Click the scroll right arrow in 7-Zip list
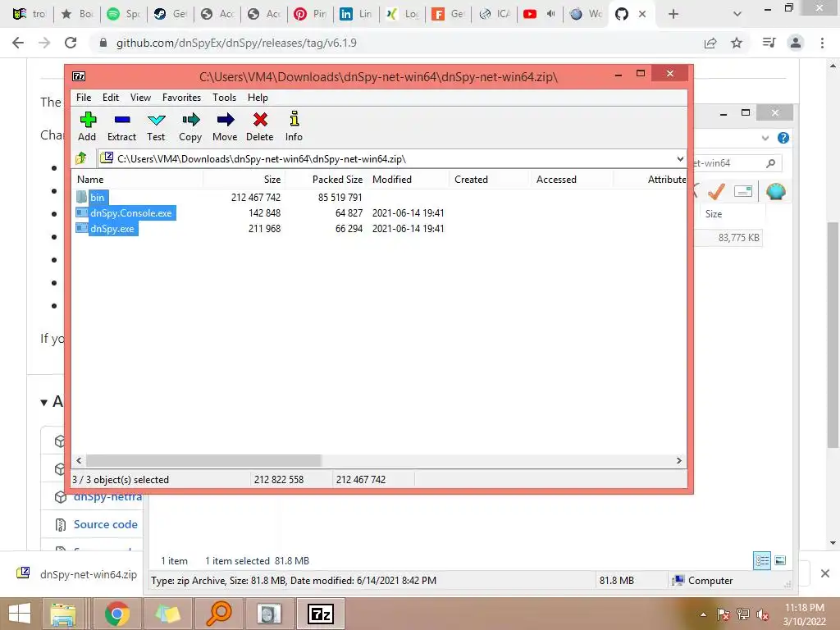 (678, 461)
